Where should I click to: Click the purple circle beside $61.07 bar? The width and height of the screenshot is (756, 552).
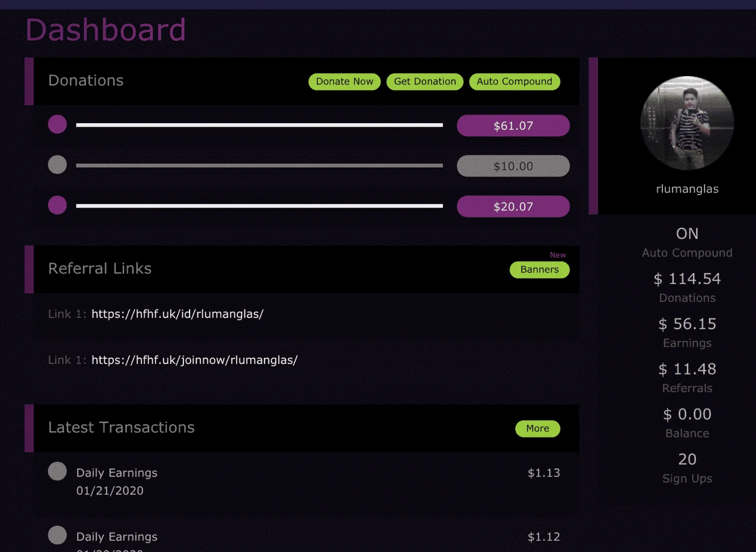point(57,124)
